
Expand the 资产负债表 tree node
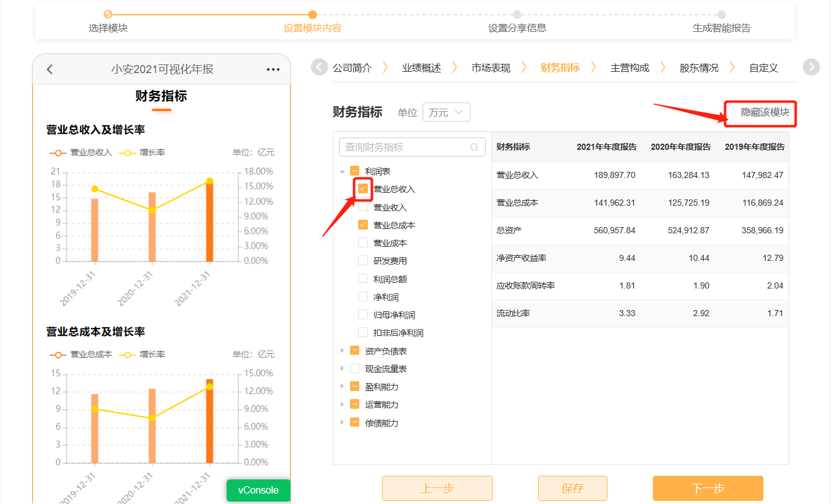342,351
